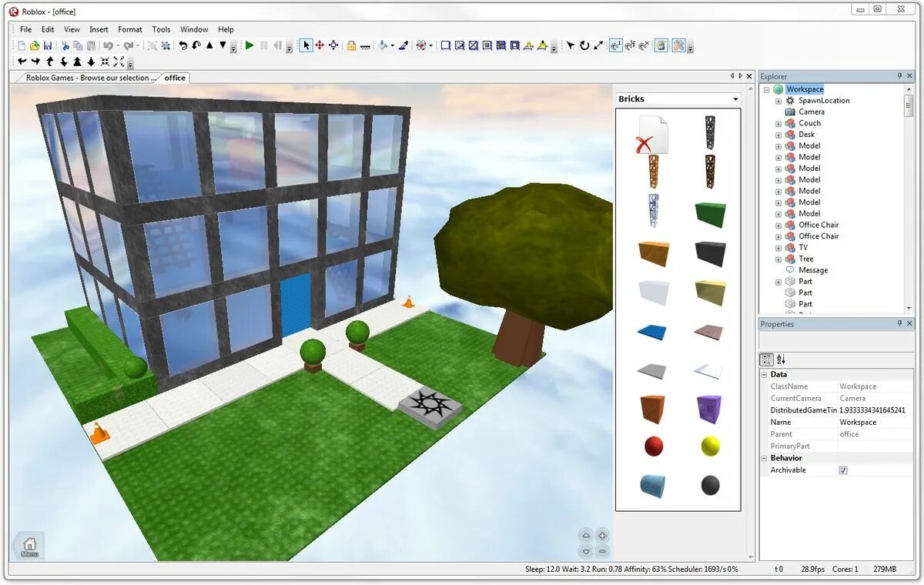Toggle the padlock Lock tool
This screenshot has width=924, height=585.
click(351, 45)
